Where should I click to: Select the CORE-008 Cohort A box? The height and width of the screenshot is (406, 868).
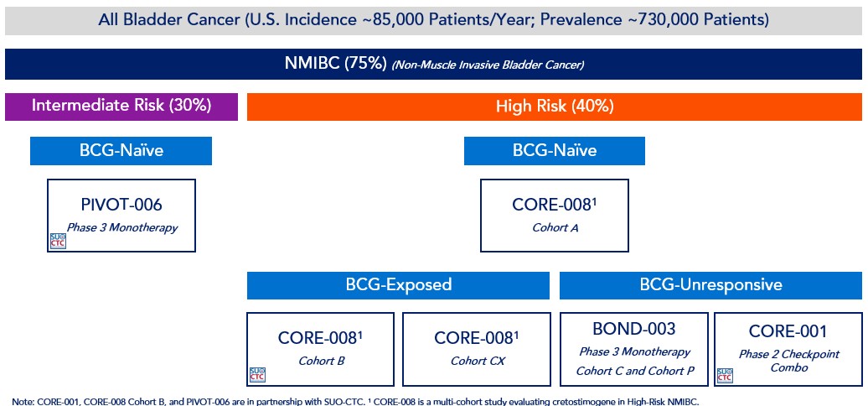(554, 215)
